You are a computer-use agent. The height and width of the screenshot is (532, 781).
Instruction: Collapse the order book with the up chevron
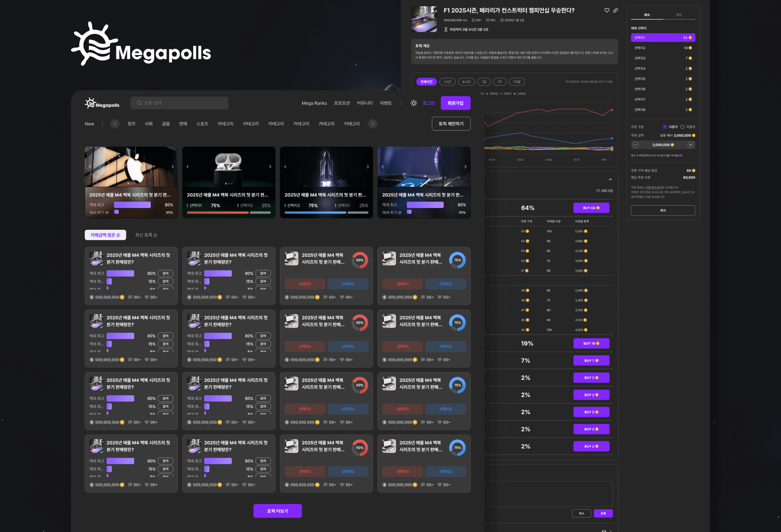[610, 180]
